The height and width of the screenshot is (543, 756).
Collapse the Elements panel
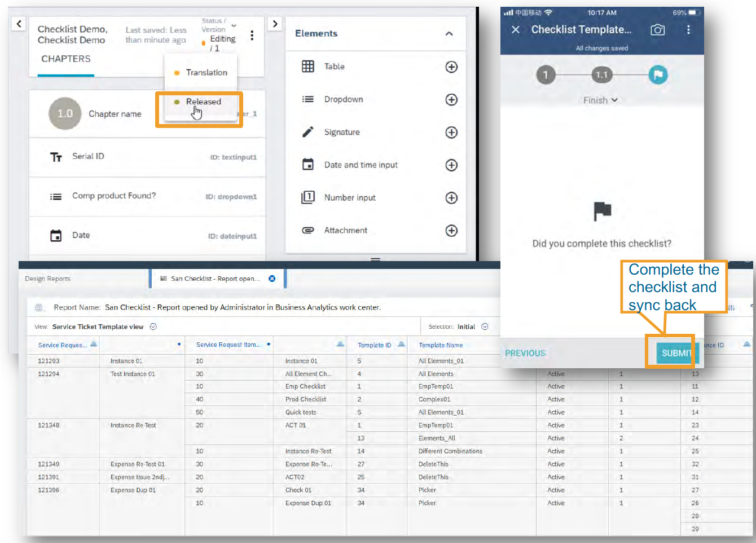449,33
